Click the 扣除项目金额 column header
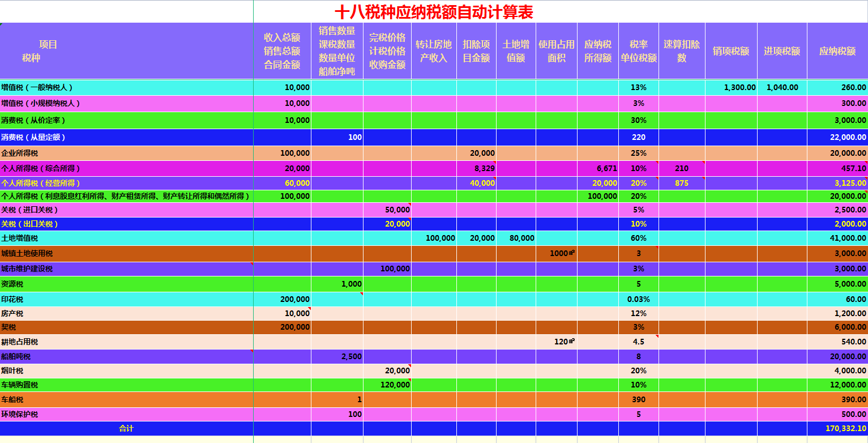Viewport: 868px width, 443px height. (477, 50)
